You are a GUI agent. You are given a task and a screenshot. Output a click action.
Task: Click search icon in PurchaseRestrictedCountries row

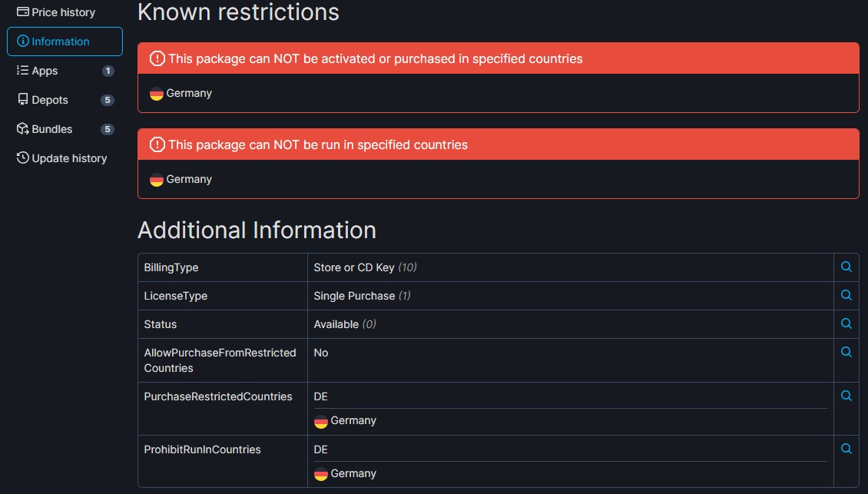tap(846, 396)
